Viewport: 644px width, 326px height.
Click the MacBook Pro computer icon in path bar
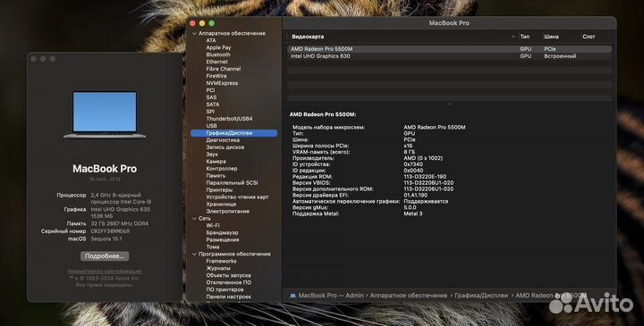click(292, 296)
